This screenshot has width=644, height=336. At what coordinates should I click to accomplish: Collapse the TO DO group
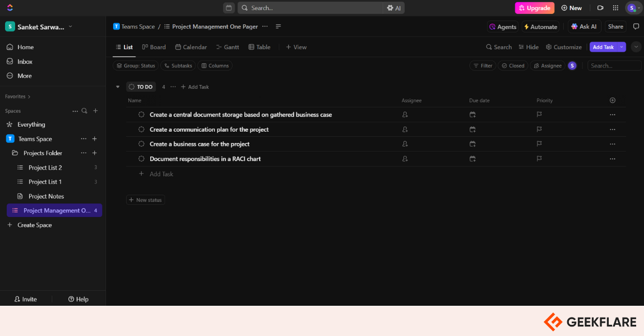[118, 87]
